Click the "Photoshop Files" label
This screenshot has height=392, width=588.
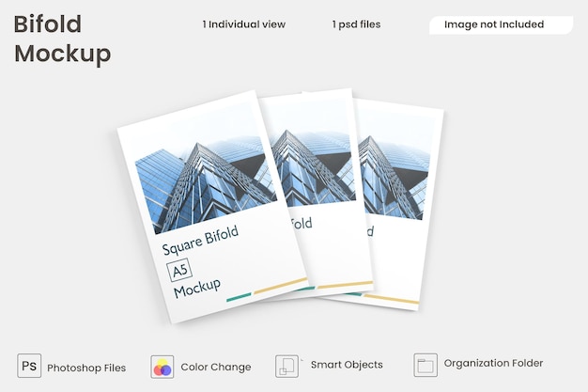click(86, 368)
